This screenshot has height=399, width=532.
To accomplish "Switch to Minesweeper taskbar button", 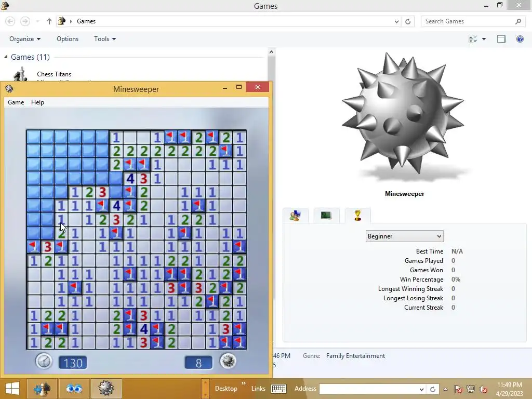I will point(106,389).
